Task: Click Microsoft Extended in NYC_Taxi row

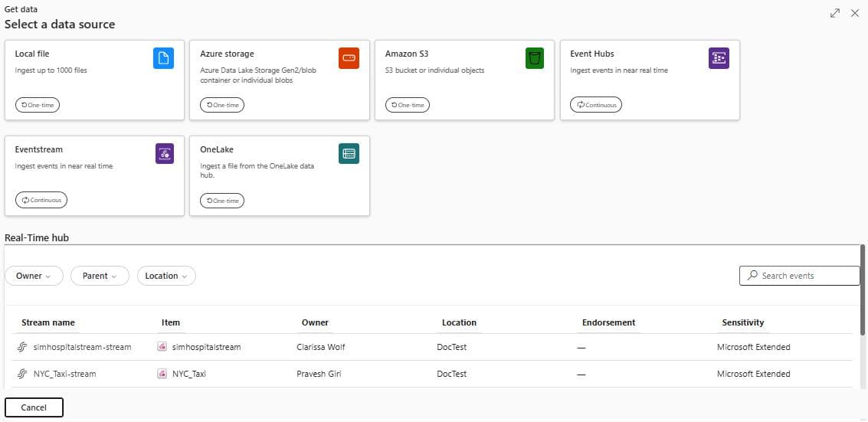Action: tap(753, 374)
